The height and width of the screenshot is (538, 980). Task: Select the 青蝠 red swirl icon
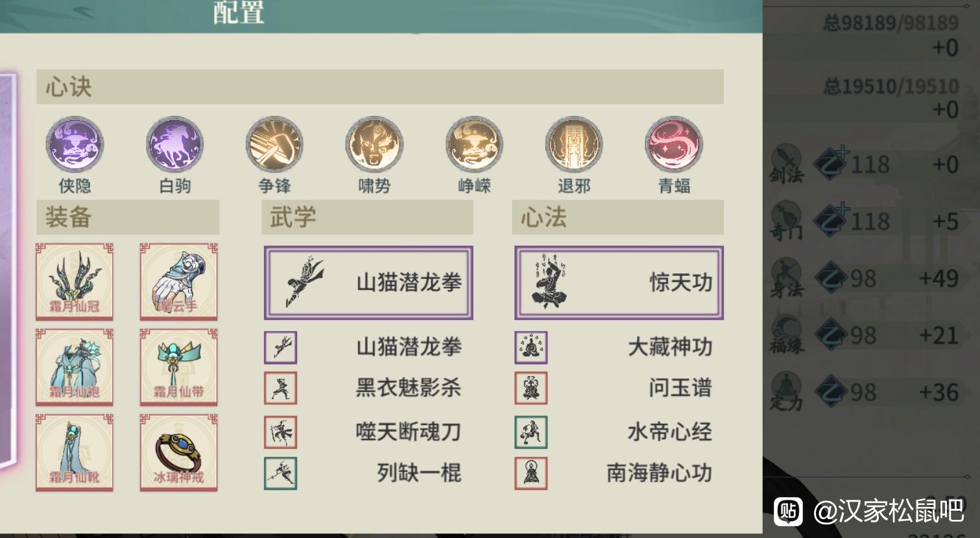[674, 145]
